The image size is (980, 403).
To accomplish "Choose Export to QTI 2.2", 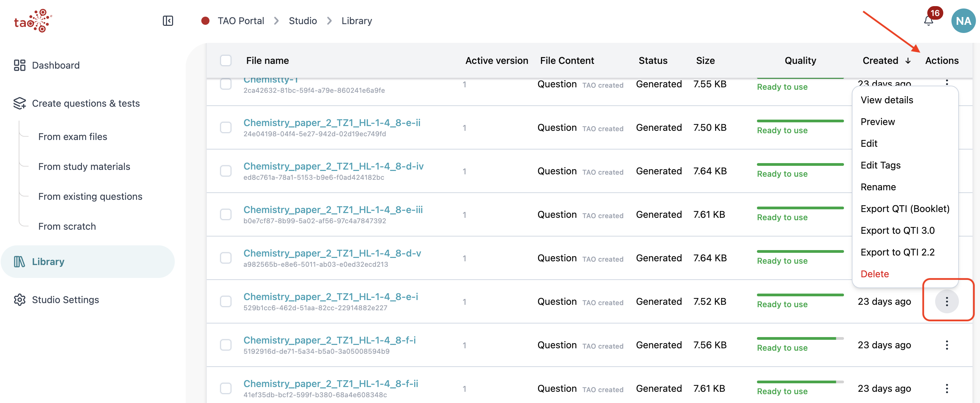I will pos(897,252).
